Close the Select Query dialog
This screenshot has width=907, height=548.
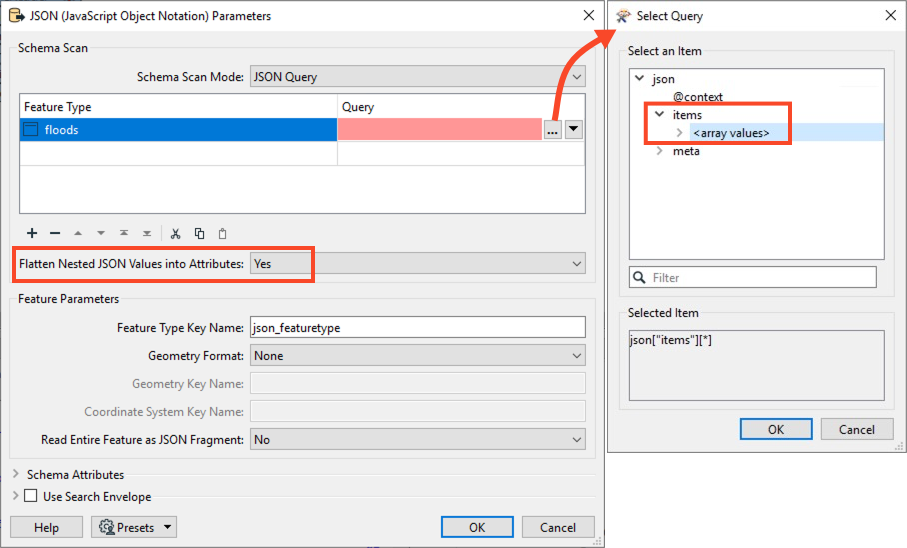click(x=891, y=15)
